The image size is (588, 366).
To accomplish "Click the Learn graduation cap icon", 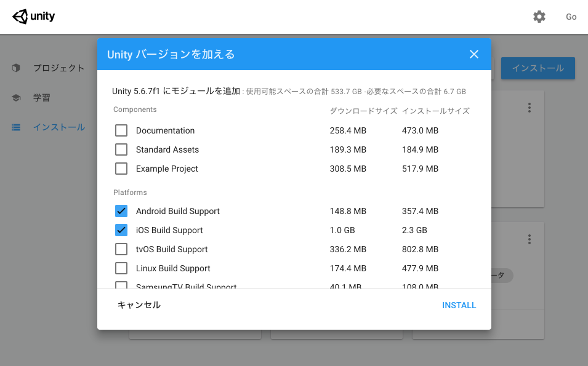I will (16, 98).
